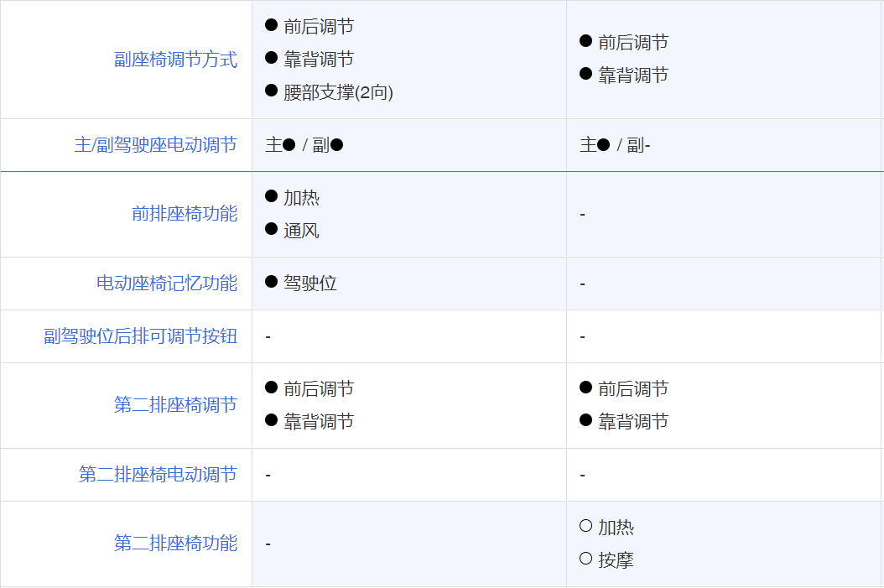This screenshot has width=884, height=588.
Task: Click the filled dot beside 加热 in first column
Action: (271, 196)
